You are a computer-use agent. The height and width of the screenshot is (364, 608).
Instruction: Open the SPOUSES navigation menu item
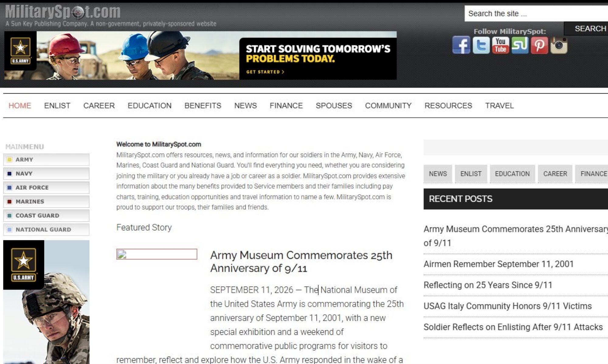pyautogui.click(x=334, y=105)
